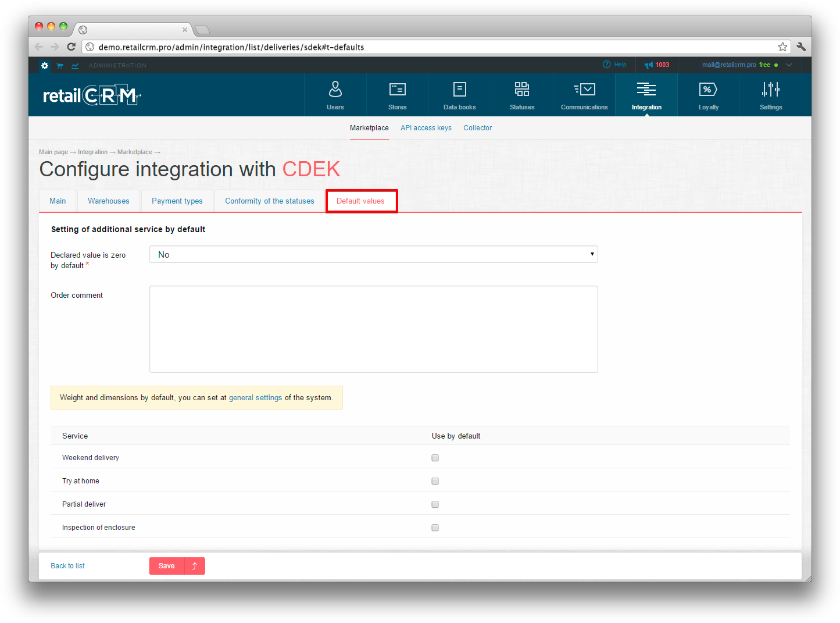Click the browser address bar URL
840x623 pixels.
[x=231, y=47]
